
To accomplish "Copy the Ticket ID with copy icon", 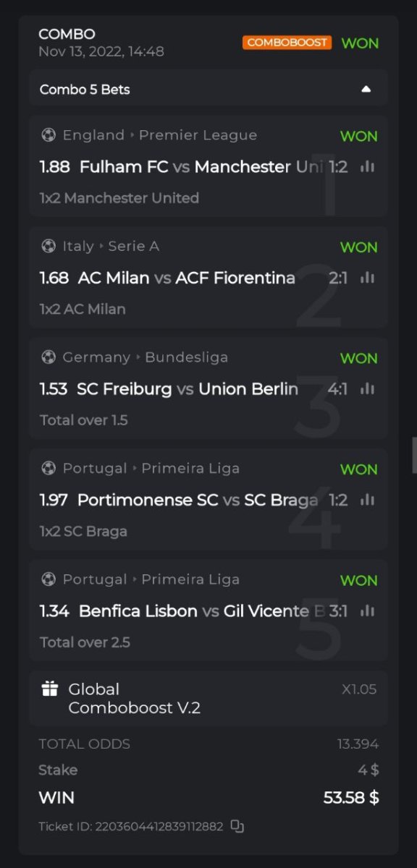I will 237,826.
